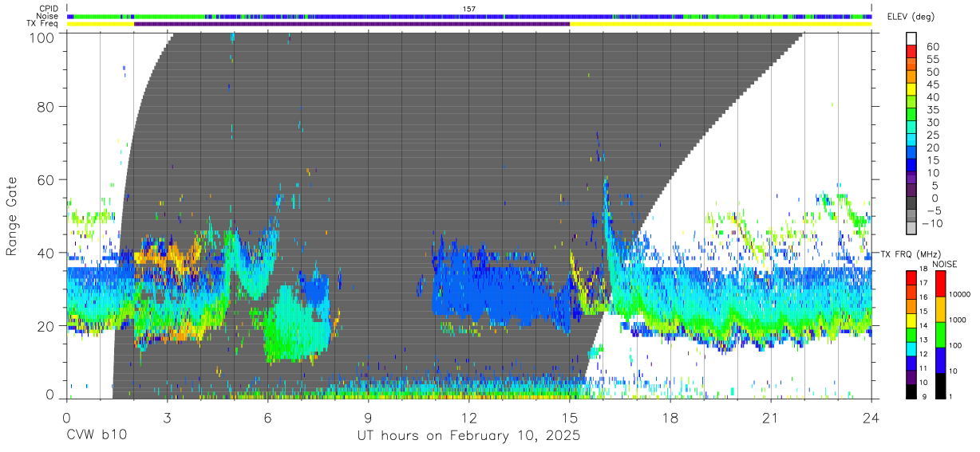
Task: Click the x-axis tick label '9'
Action: click(368, 417)
